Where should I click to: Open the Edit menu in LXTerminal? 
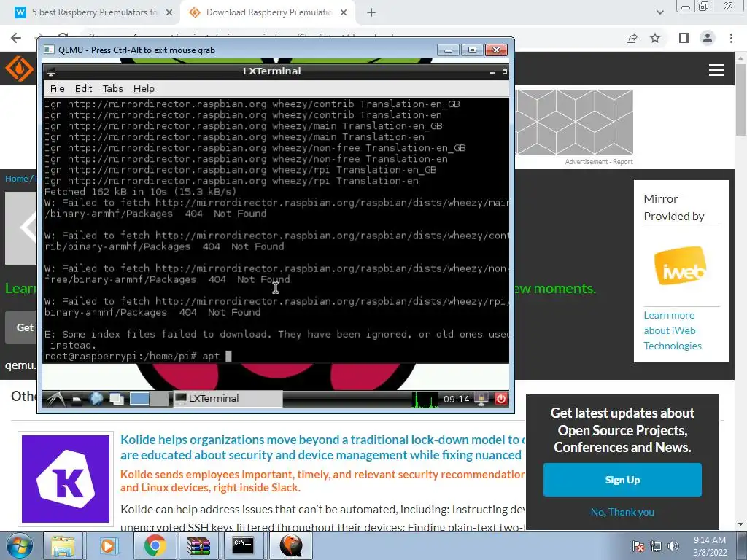click(x=83, y=88)
